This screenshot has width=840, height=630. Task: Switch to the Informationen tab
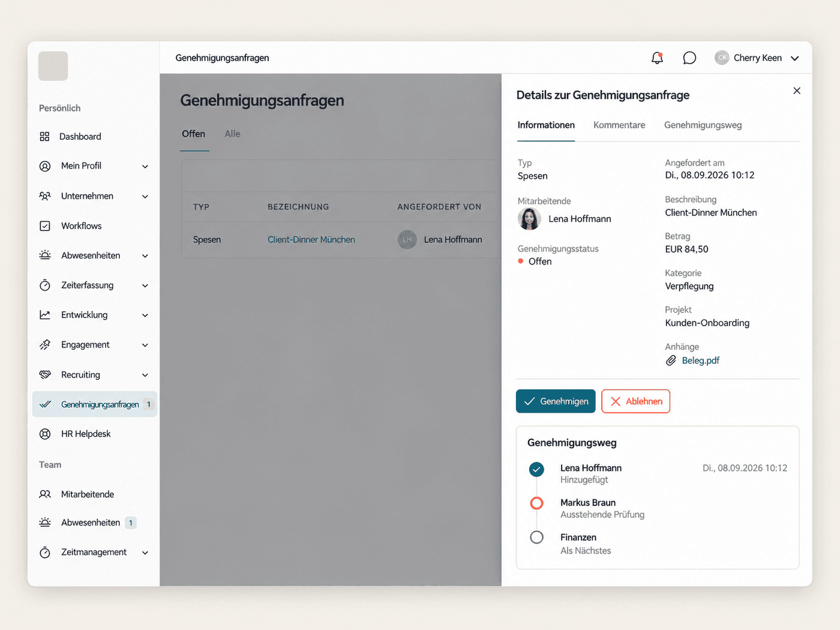546,125
